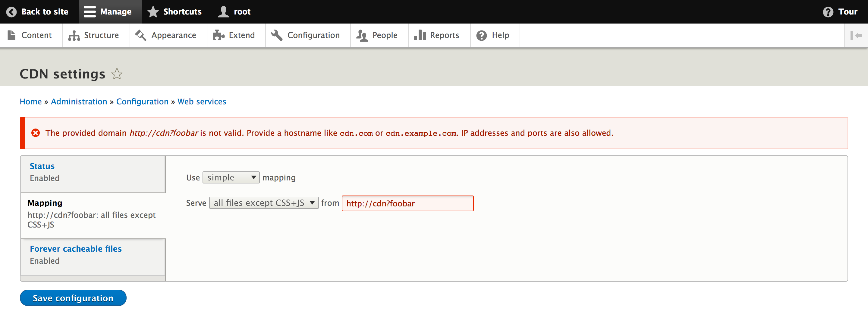Screen dimensions: 868x312
Task: Open Shortcuts via the star icon
Action: (x=153, y=12)
